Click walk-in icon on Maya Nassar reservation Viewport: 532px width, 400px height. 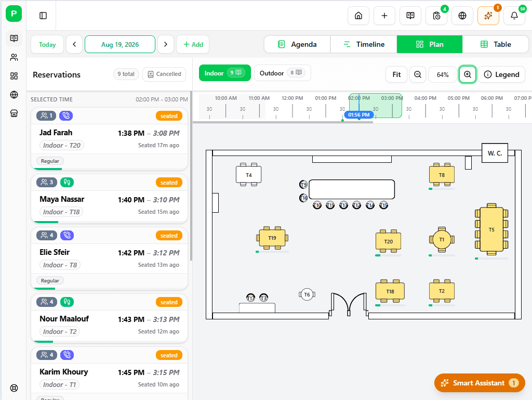pyautogui.click(x=67, y=183)
